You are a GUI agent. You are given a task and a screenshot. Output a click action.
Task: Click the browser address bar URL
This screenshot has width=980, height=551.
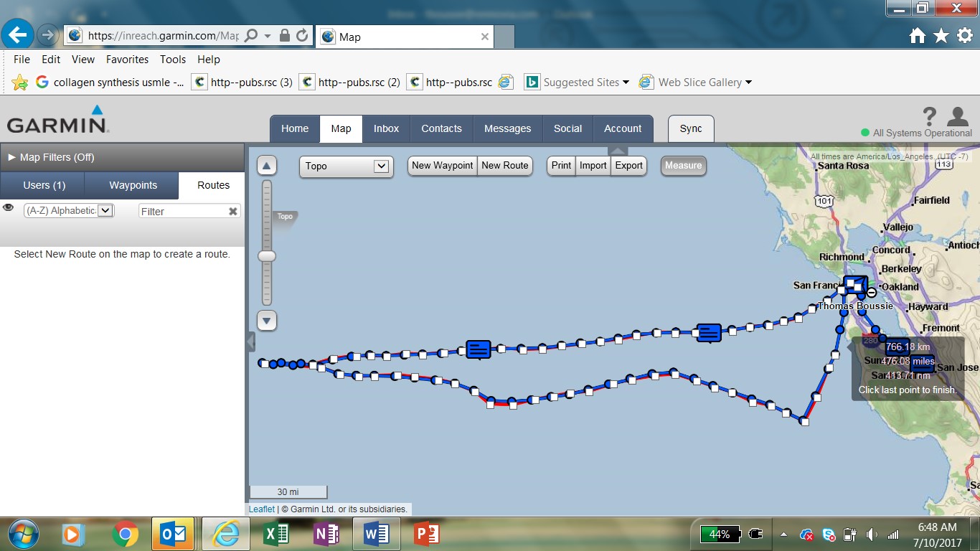point(164,36)
